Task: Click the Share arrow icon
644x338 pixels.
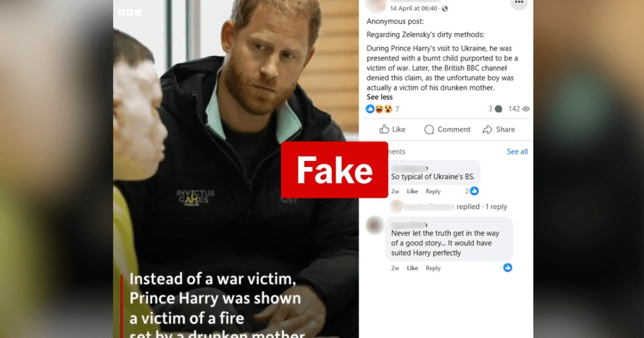Action: 487,129
